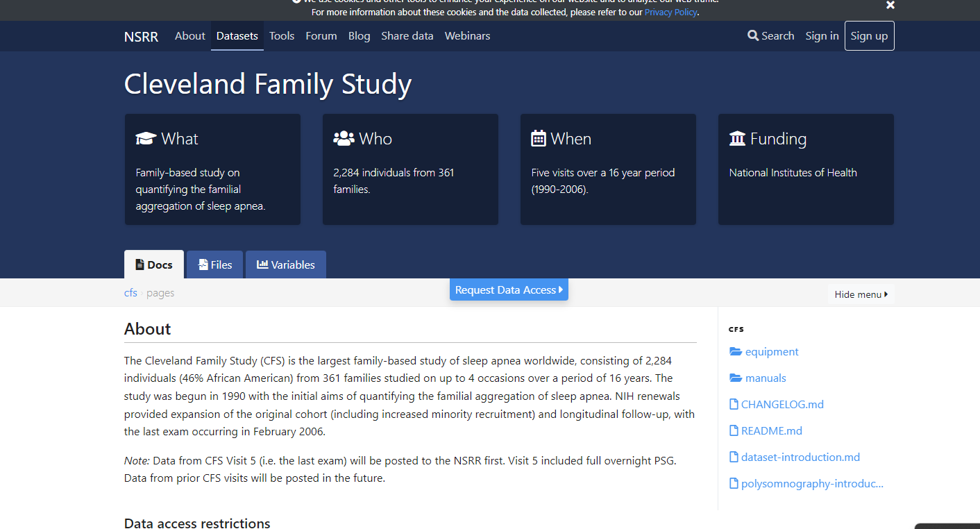Click the Sign in link
980x529 pixels.
(822, 36)
